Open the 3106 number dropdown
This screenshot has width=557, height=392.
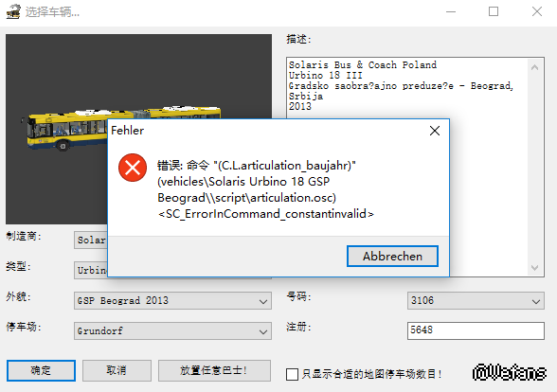pos(476,301)
